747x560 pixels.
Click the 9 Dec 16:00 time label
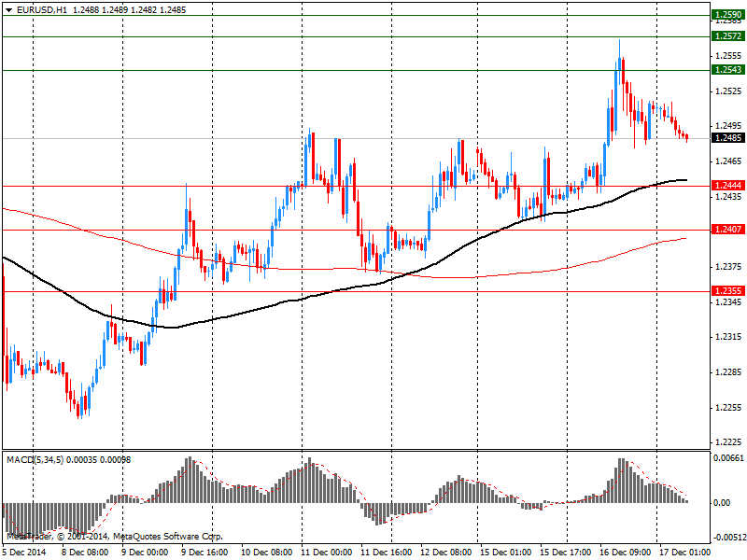[x=204, y=553]
